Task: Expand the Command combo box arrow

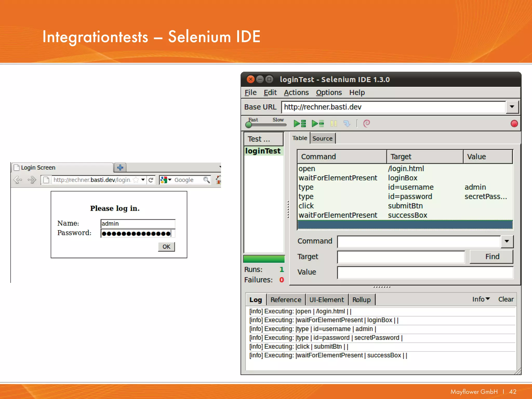Action: point(507,242)
